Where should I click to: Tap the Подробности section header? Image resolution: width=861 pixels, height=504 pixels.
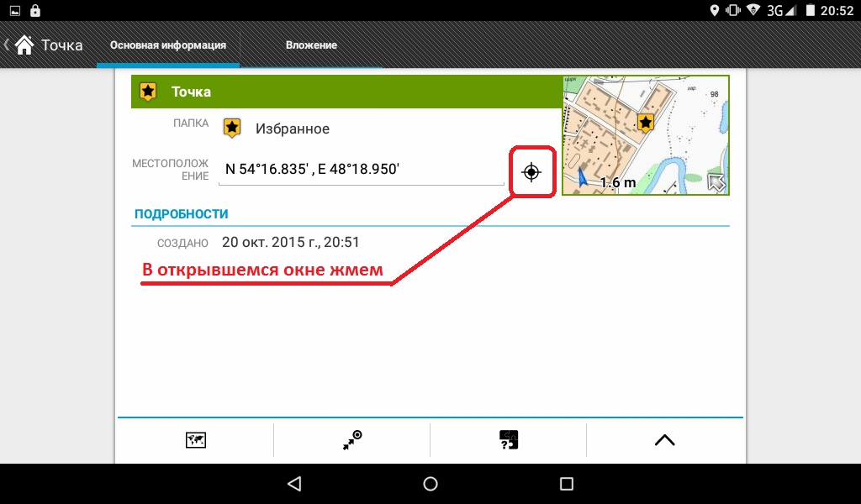pos(182,214)
